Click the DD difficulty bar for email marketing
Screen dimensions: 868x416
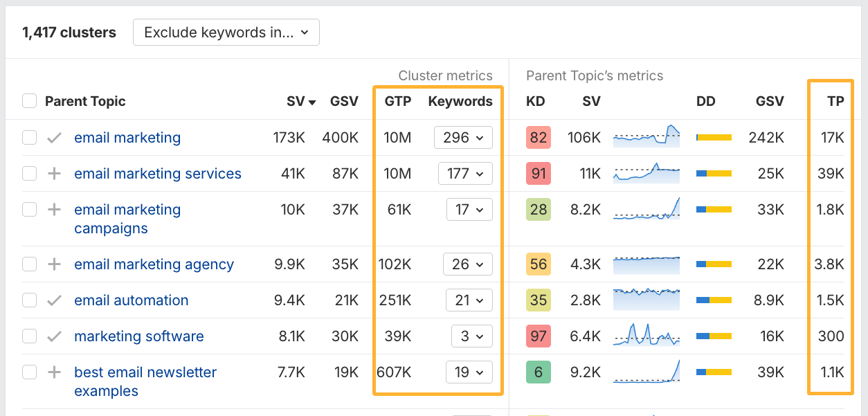pos(713,136)
